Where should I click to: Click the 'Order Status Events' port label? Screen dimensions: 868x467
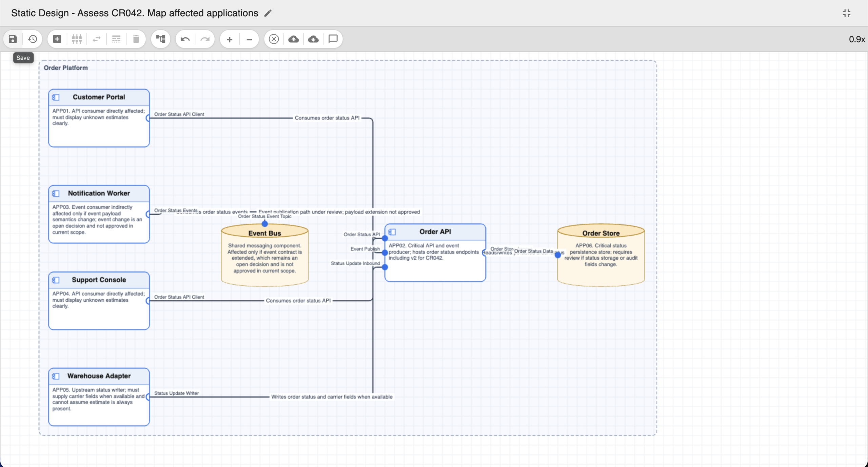pyautogui.click(x=176, y=210)
